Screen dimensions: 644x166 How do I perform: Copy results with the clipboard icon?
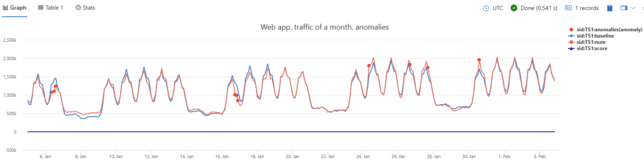point(609,8)
